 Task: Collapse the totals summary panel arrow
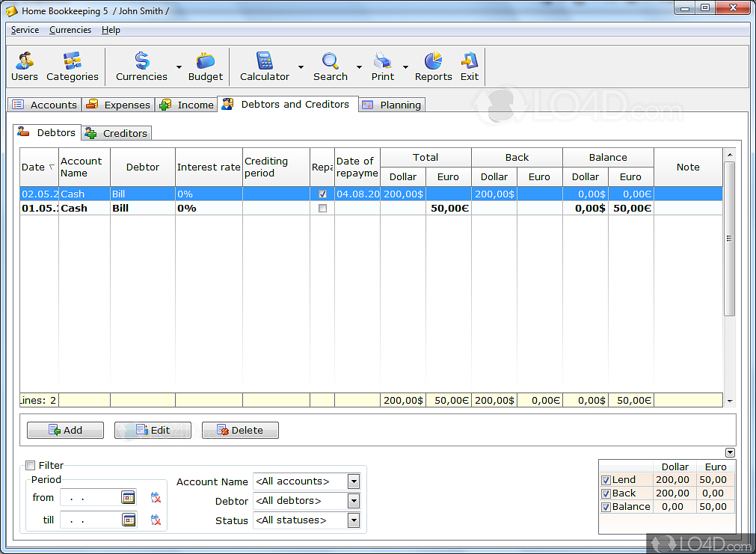pyautogui.click(x=730, y=452)
